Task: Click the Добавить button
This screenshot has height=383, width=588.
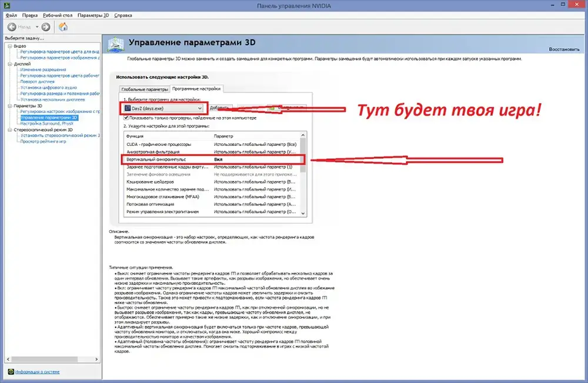Action: 219,108
